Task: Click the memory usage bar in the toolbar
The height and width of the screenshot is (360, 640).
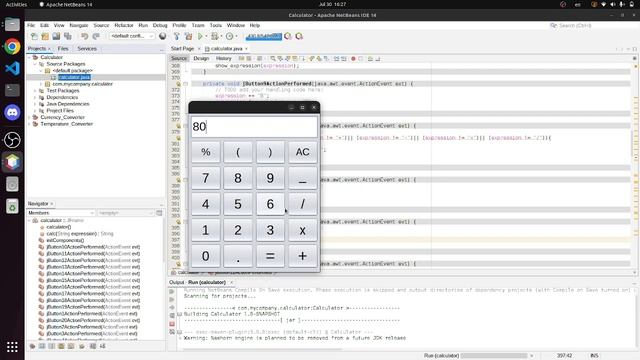Action: [264, 36]
